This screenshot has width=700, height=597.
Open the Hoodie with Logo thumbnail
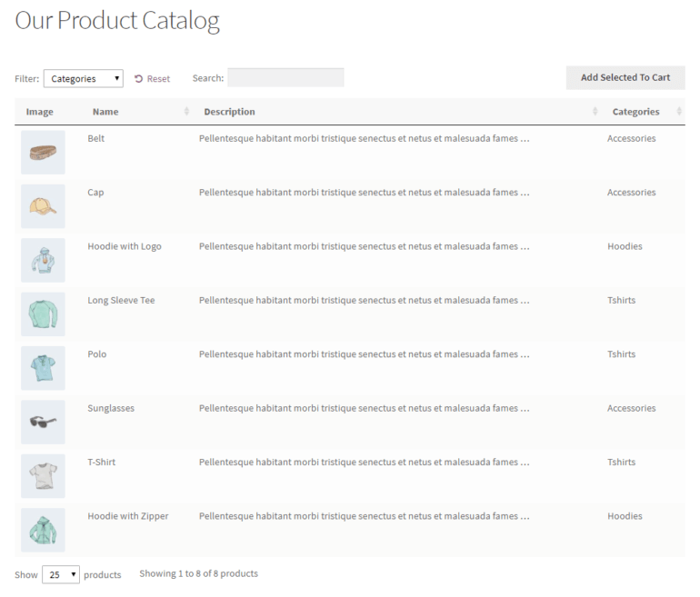coord(43,260)
